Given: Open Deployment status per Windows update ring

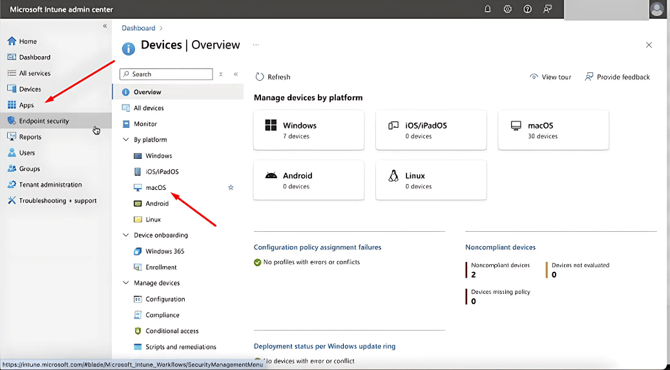Looking at the screenshot, I should [x=325, y=346].
